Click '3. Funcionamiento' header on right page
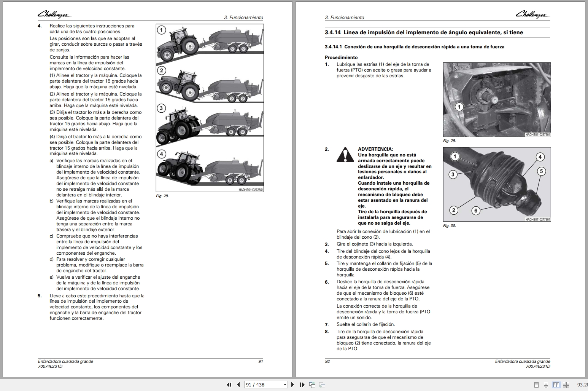588x391 pixels. click(345, 18)
